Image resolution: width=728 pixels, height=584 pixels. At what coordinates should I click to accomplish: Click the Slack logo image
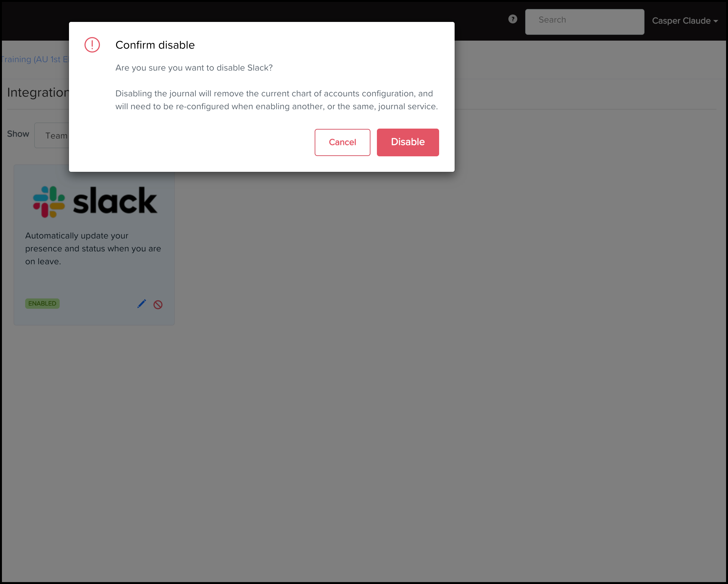95,201
